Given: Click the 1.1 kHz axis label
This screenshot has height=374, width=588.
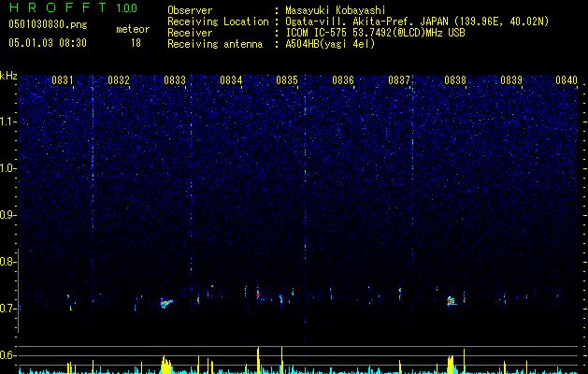Looking at the screenshot, I should [x=7, y=122].
